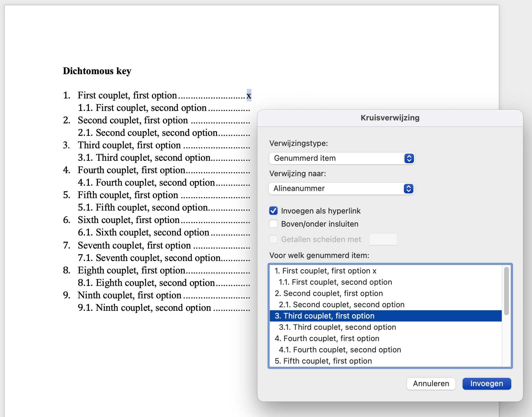Select '4. Fourth couplet, first option' in list
The width and height of the screenshot is (532, 417).
pyautogui.click(x=327, y=338)
